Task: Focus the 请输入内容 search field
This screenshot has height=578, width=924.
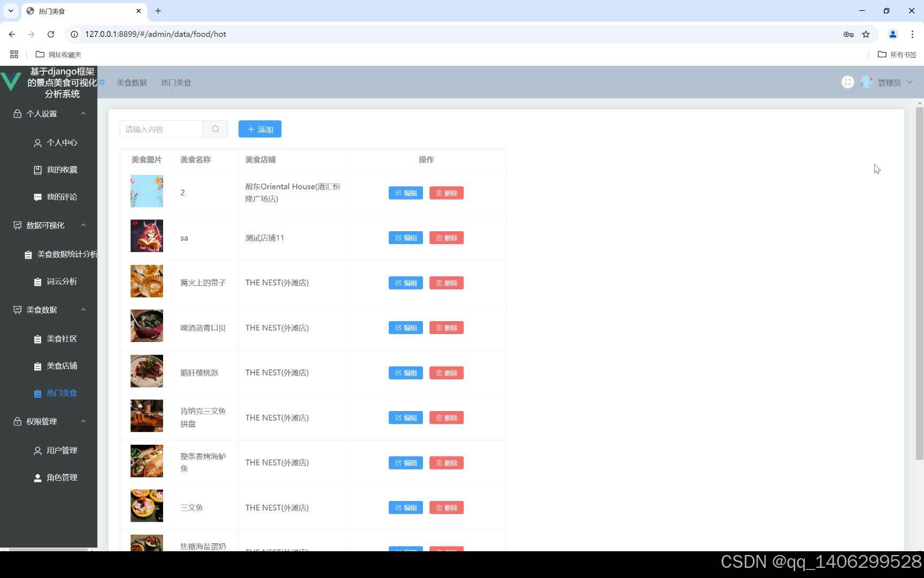Action: 161,129
